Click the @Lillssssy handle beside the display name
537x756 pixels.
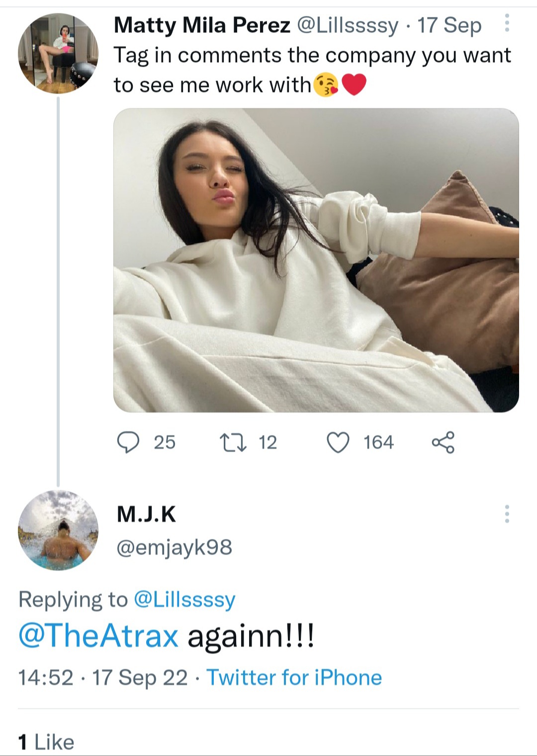[x=348, y=25]
